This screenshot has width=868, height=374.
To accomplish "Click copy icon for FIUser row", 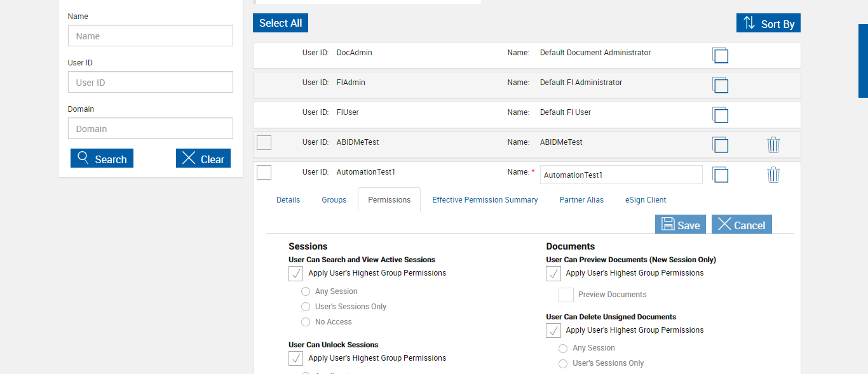I will click(x=720, y=115).
